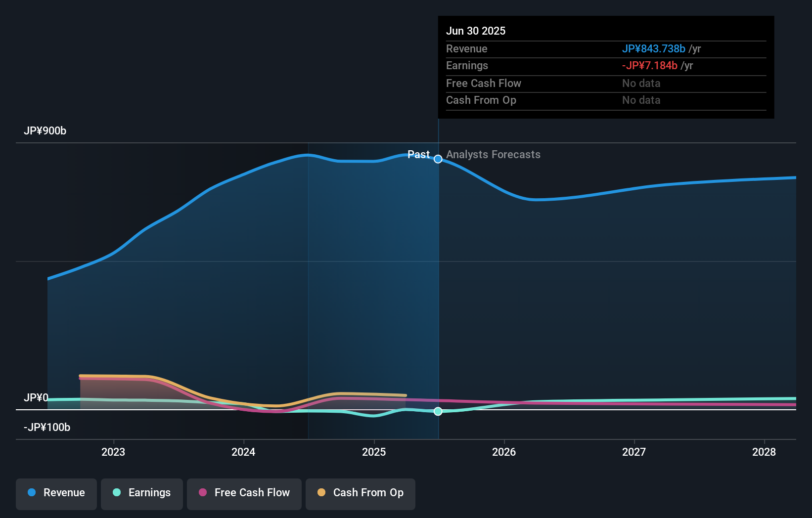Screen dimensions: 812x518
Task: Click the orange Cash From Op dot icon
Action: (321, 492)
